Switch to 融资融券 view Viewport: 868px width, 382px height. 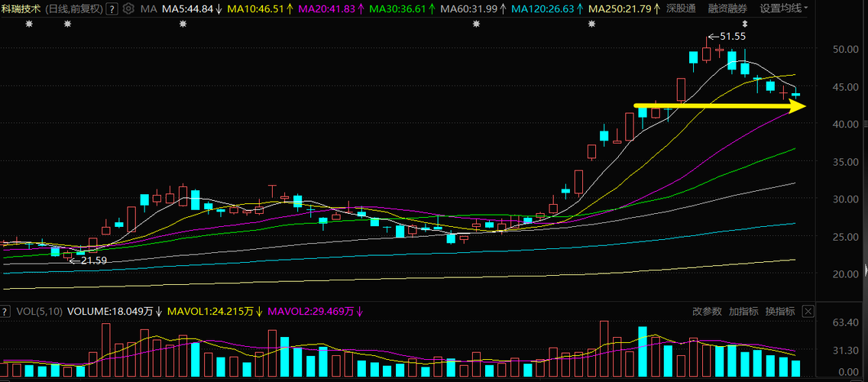coord(727,9)
